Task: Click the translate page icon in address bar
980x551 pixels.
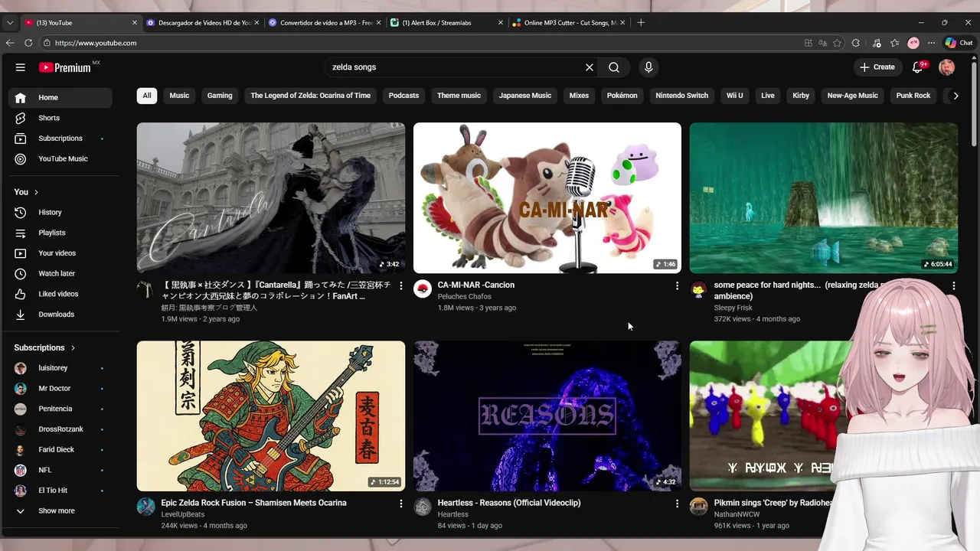Action: click(823, 43)
